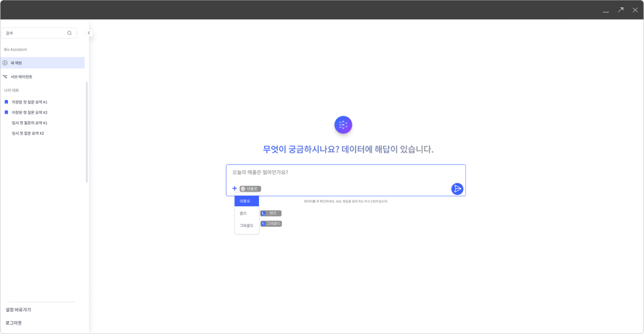
Task: Maximize the window with the arrow icon
Action: click(621, 10)
